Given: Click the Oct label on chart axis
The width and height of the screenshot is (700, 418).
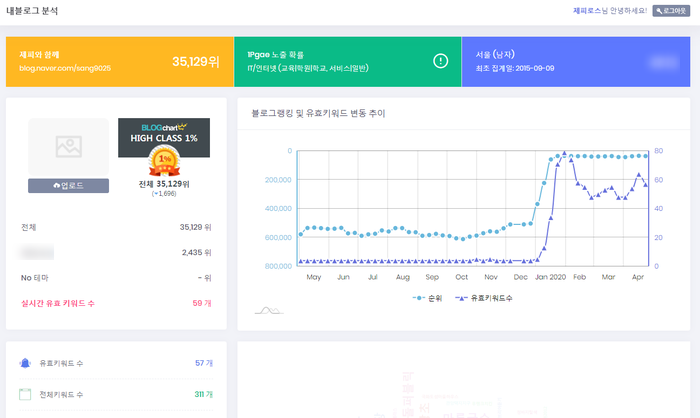Looking at the screenshot, I should tap(462, 277).
